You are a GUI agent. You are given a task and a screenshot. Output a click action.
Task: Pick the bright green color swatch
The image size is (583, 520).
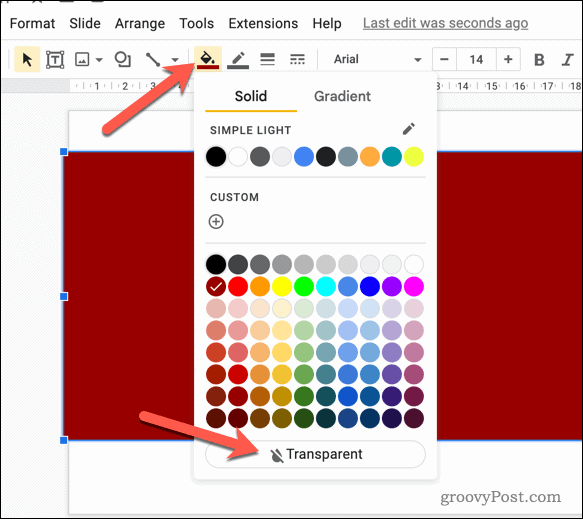pos(304,287)
